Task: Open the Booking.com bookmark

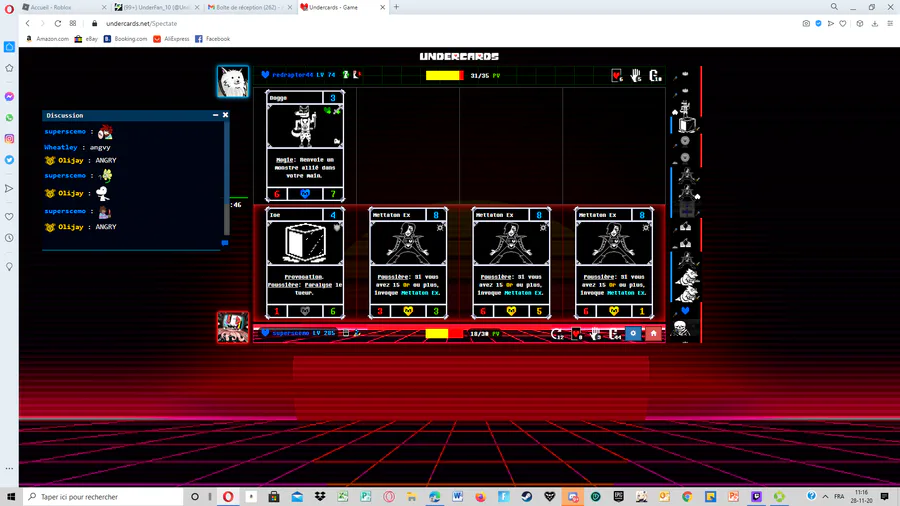Action: (125, 39)
